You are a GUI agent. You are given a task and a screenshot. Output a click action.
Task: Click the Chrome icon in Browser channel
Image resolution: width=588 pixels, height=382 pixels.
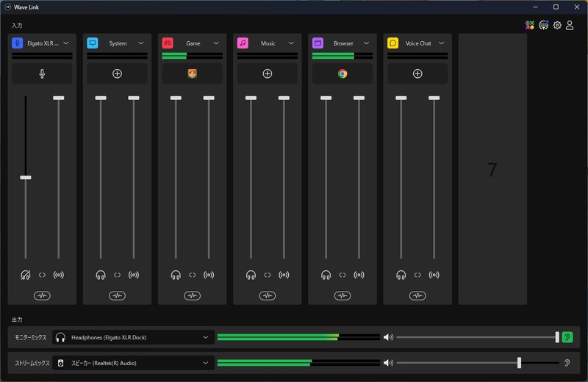[x=343, y=73]
